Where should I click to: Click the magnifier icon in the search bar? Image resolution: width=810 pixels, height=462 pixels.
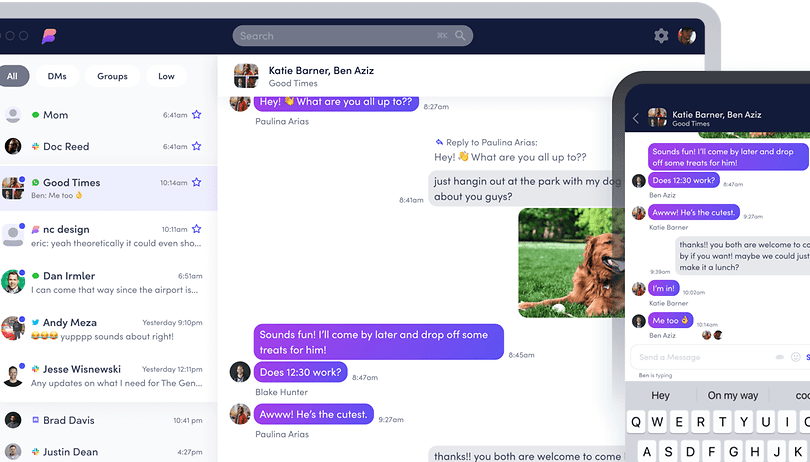pos(460,35)
